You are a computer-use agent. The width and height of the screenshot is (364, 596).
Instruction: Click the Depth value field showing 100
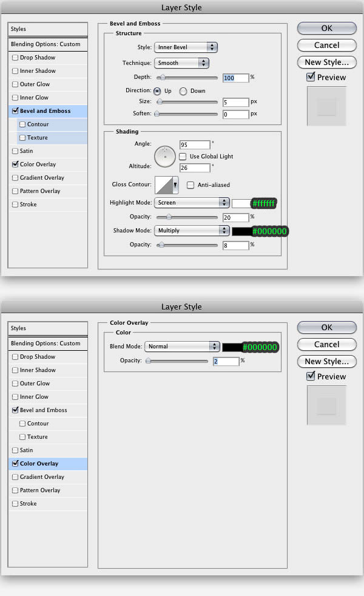click(x=235, y=78)
